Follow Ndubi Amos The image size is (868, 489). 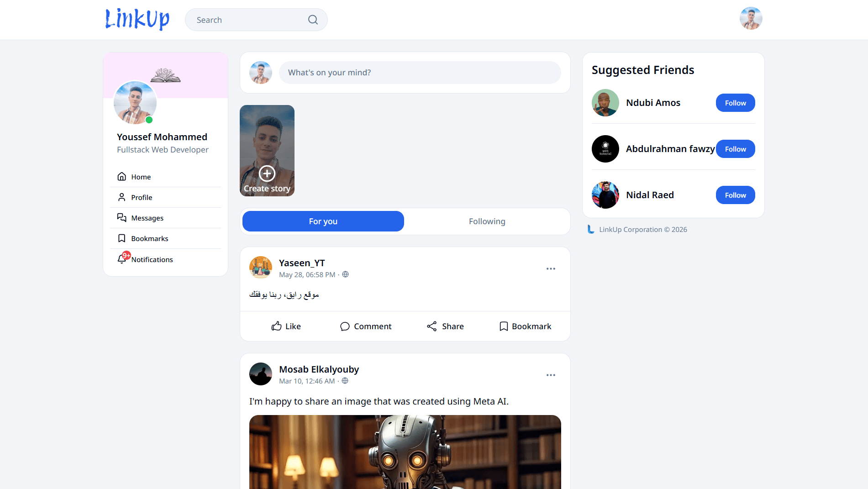click(735, 103)
